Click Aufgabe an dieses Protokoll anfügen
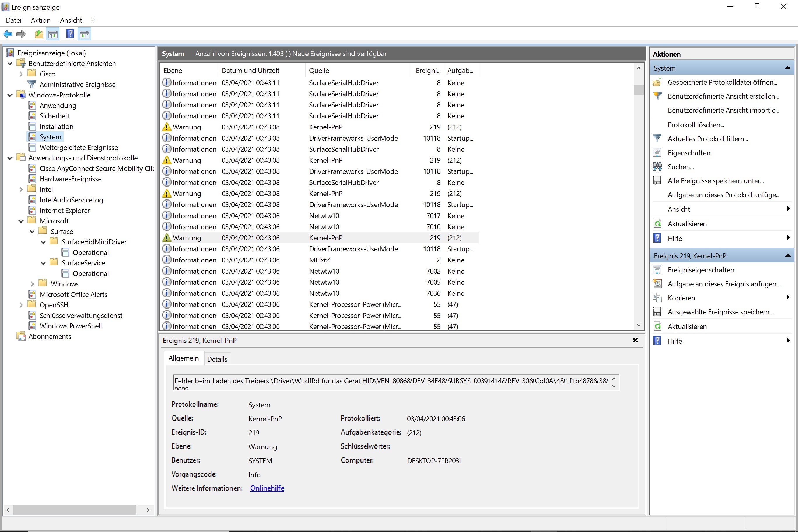The image size is (798, 532). tap(723, 195)
